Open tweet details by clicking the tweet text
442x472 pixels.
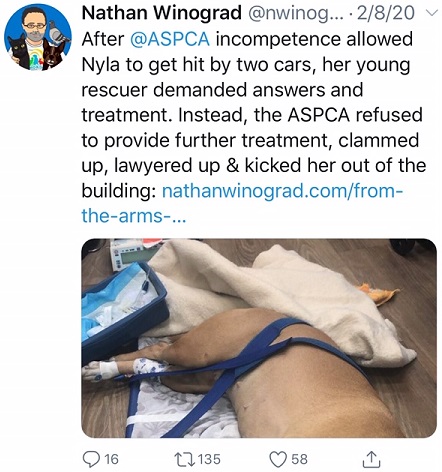(x=254, y=115)
